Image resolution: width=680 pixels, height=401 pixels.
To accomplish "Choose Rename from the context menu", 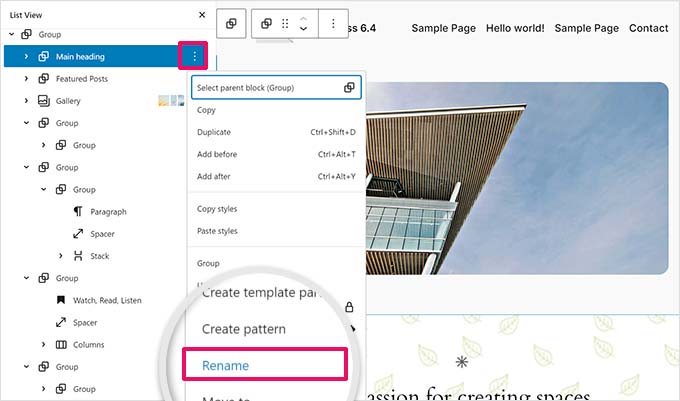I will click(x=226, y=365).
